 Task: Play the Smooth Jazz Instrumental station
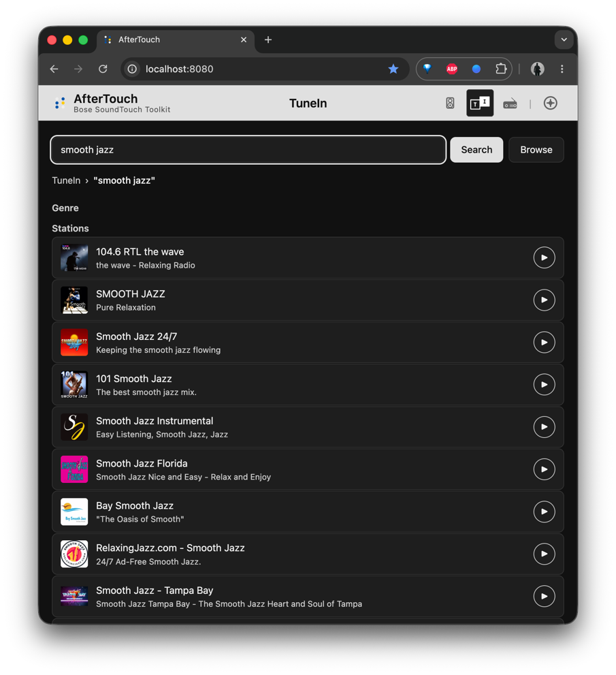[x=544, y=427]
